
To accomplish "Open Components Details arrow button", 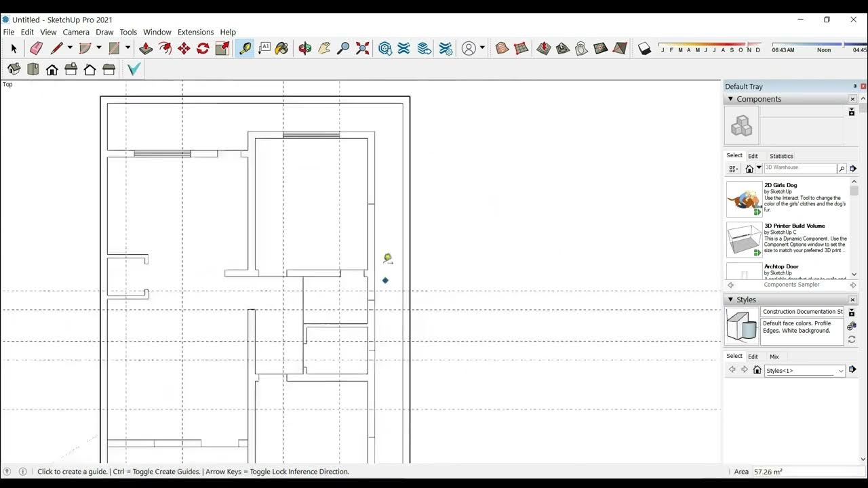I will click(x=853, y=168).
